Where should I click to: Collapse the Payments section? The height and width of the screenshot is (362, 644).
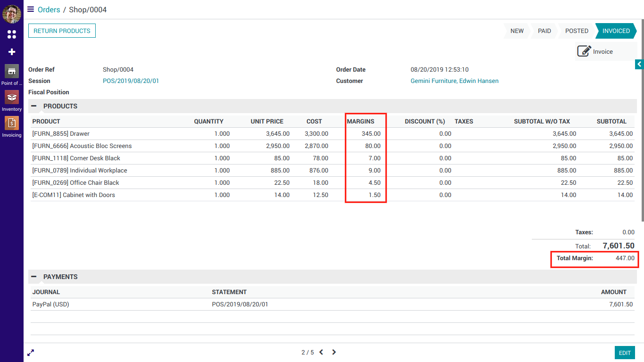coord(34,277)
